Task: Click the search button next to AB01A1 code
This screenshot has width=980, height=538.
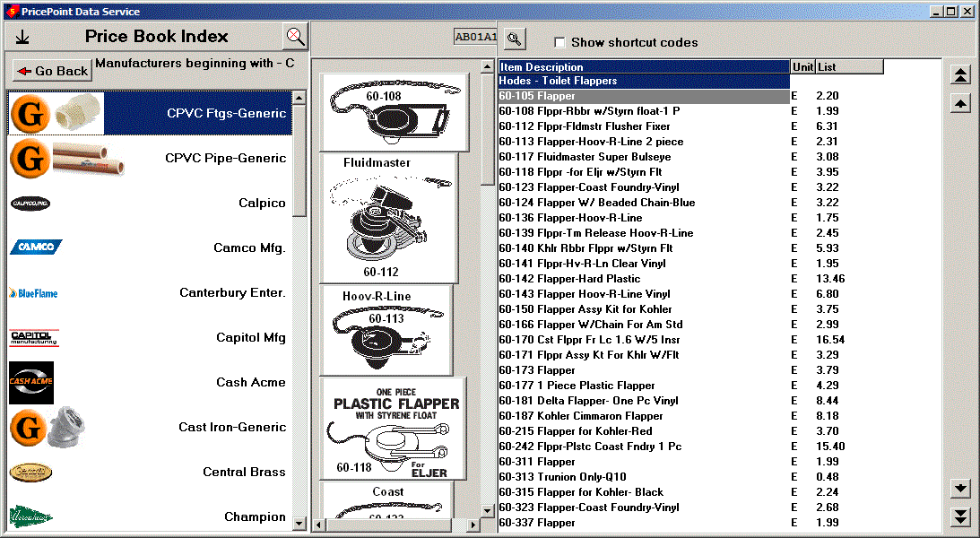Action: 515,39
